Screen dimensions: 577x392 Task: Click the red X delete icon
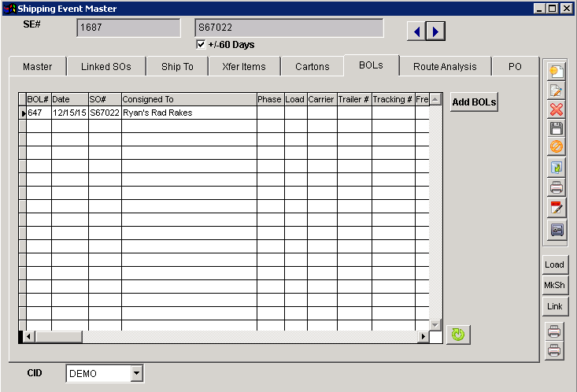point(556,109)
